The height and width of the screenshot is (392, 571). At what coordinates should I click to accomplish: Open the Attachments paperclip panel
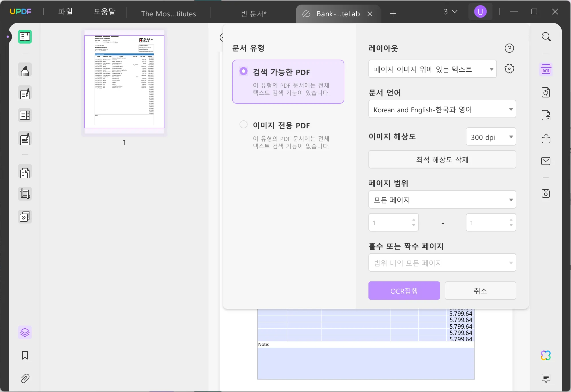[x=25, y=378]
